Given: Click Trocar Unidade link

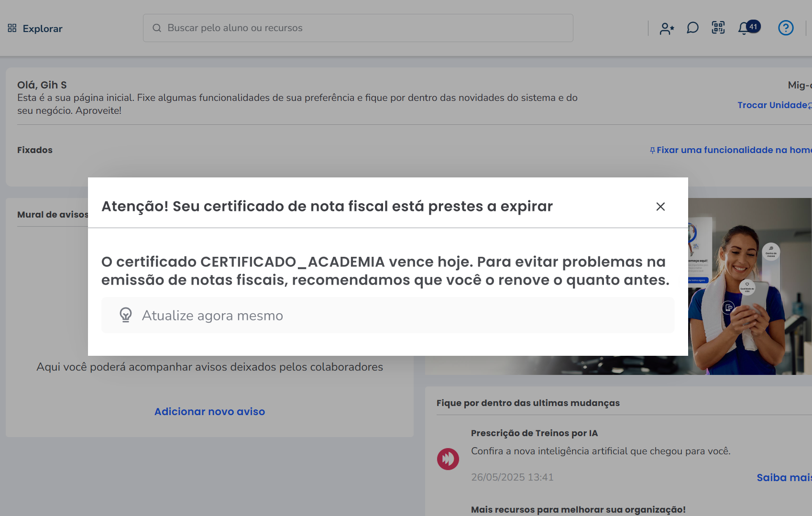Looking at the screenshot, I should [772, 105].
